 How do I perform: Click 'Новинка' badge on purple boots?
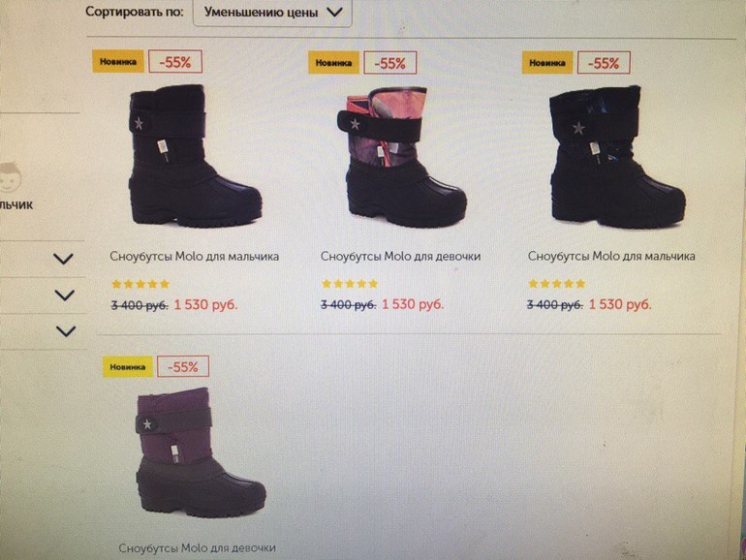(x=128, y=367)
